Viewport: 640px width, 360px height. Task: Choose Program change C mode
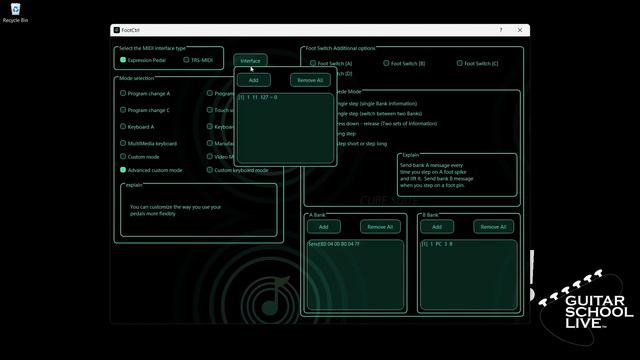[x=145, y=110]
